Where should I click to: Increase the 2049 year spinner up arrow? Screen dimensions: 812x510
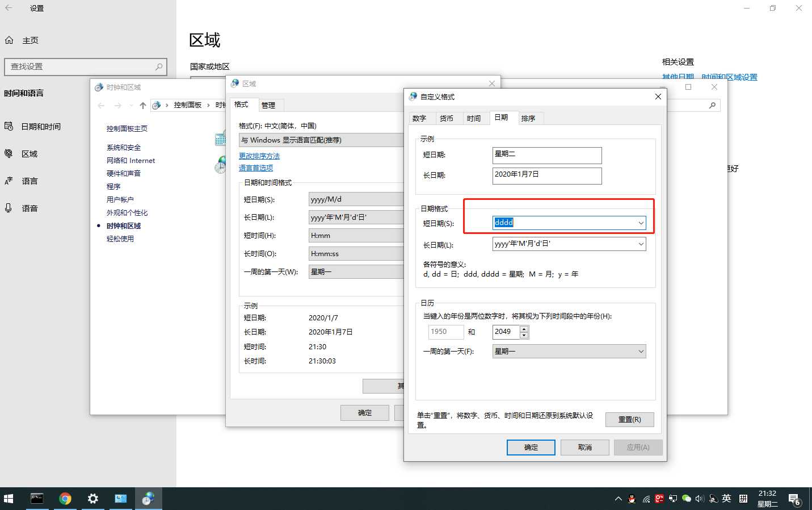(x=524, y=329)
